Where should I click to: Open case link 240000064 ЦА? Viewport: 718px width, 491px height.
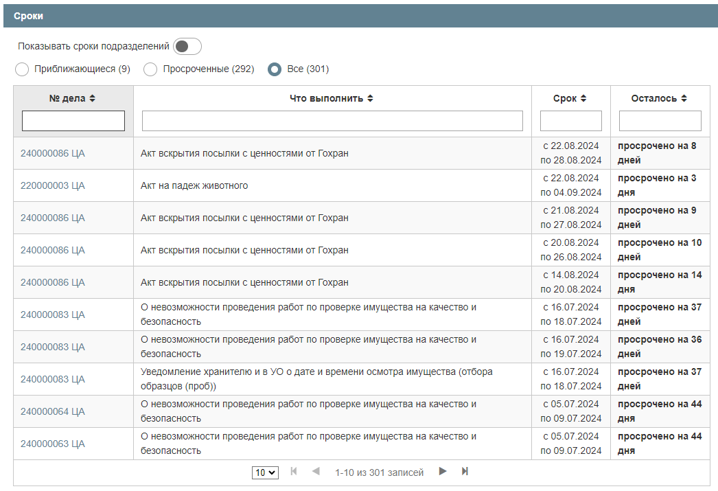(52, 411)
